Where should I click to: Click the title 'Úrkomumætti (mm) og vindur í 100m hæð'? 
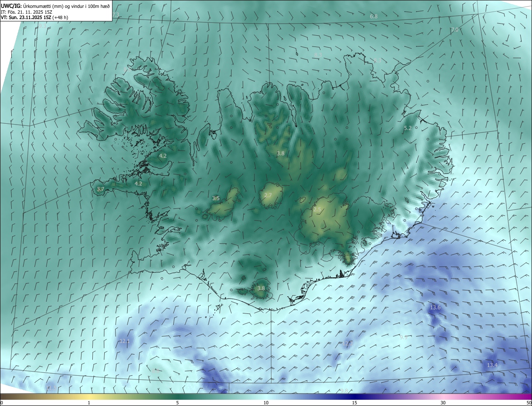point(66,6)
